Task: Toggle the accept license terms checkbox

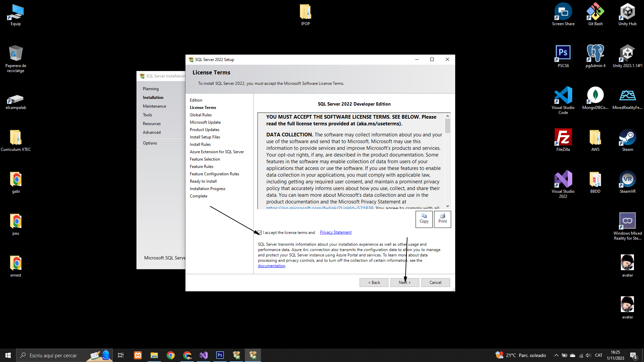Action: coord(259,233)
